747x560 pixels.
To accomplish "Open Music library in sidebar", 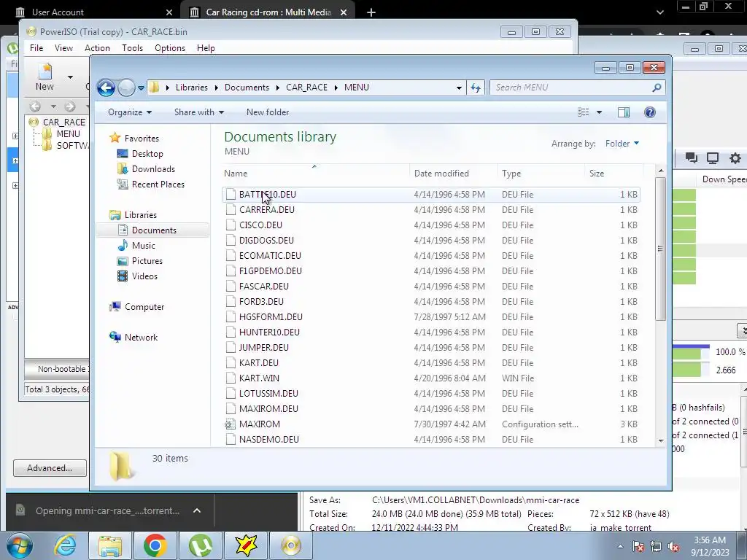I will 144,246.
